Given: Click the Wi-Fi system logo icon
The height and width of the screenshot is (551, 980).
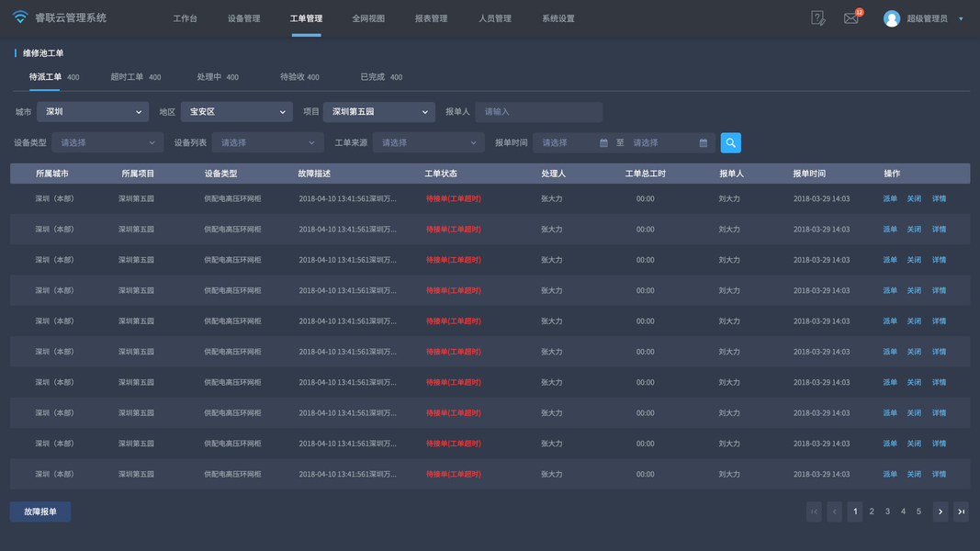Looking at the screenshot, I should click(20, 17).
